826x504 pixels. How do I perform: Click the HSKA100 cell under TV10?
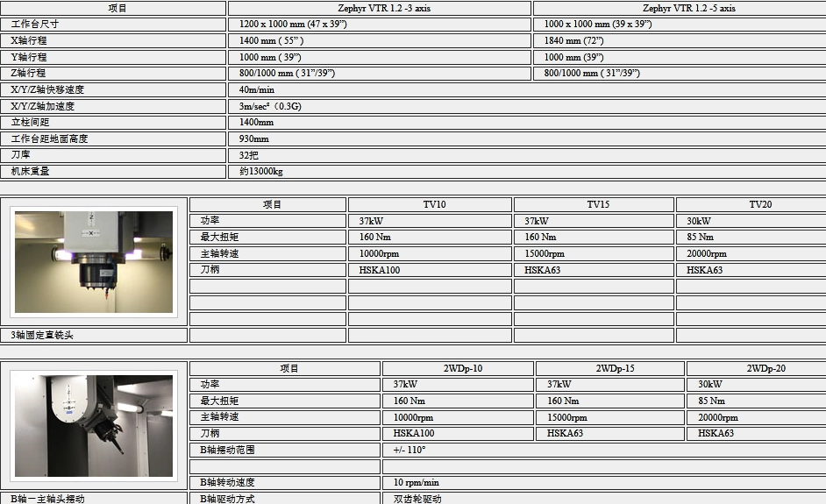point(430,270)
